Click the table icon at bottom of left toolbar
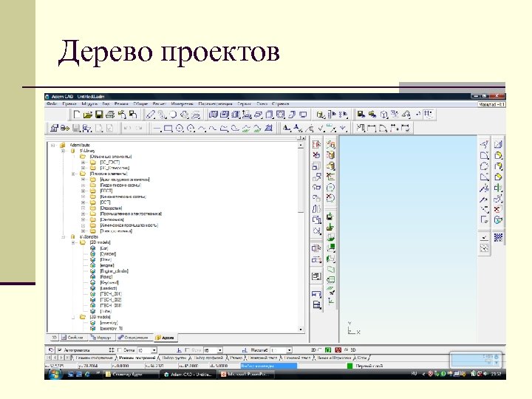 point(316,304)
